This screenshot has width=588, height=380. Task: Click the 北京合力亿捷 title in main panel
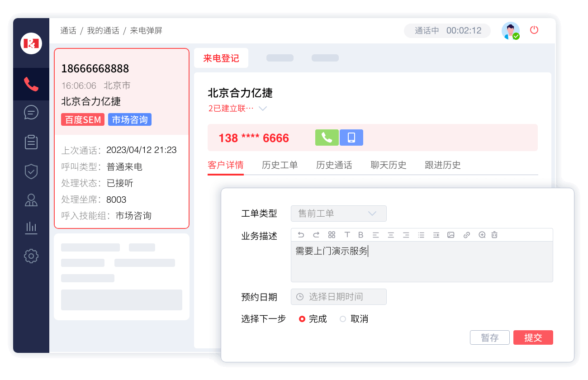click(240, 93)
